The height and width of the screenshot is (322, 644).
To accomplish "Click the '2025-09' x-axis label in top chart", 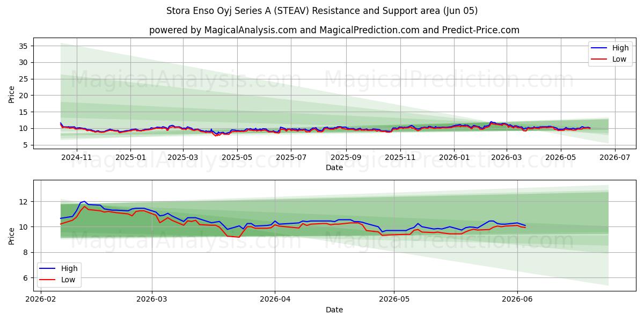I will 346,158.
